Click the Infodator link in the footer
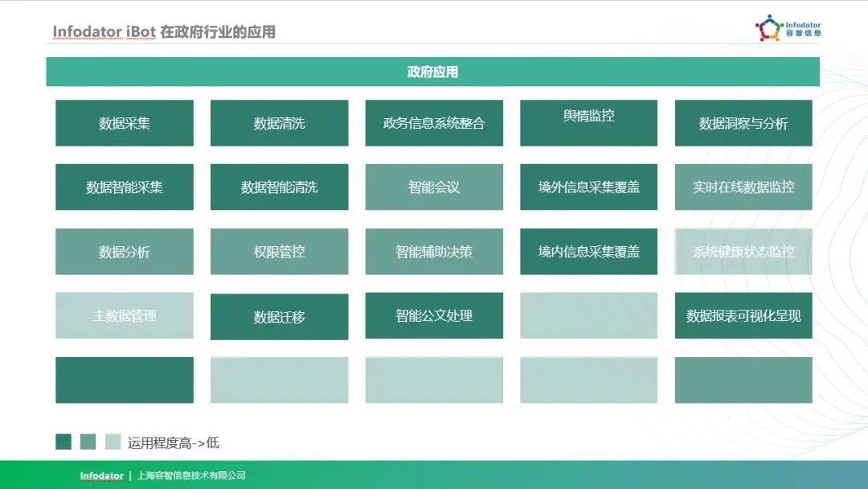Screen dimensions: 868x489 pos(101,475)
